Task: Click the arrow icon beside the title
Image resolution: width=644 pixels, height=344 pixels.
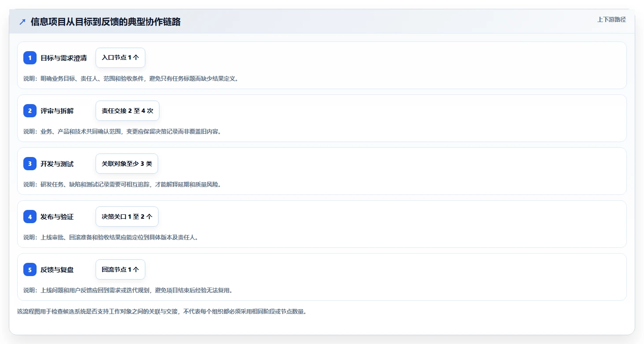Action: 22,22
